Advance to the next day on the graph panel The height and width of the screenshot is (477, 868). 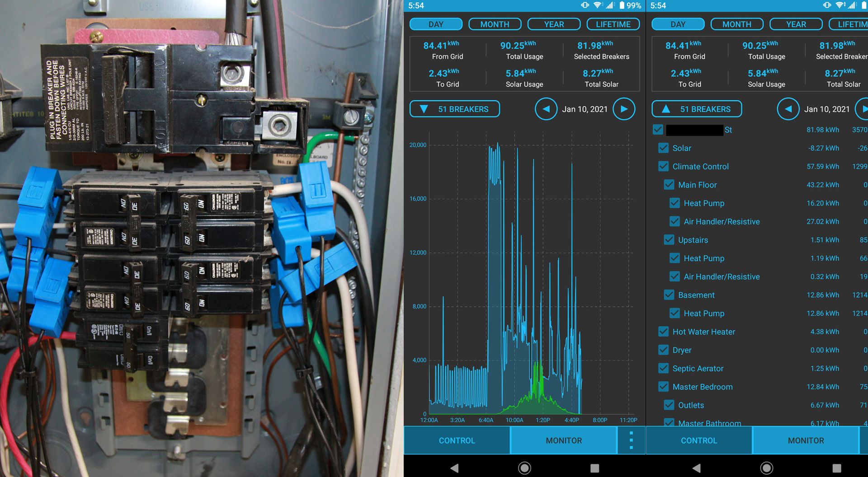point(624,109)
